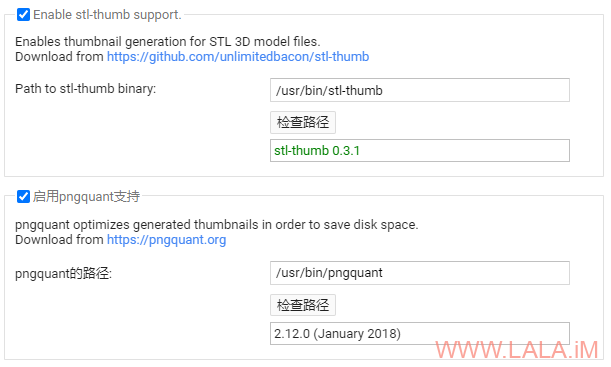
Task: Focus the /usr/bin/stl-thumb path field
Action: (420, 90)
